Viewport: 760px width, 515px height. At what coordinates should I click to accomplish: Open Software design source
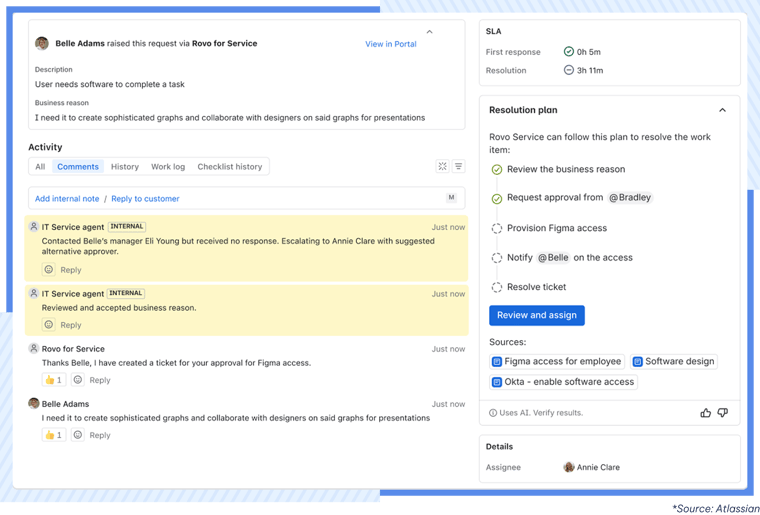pyautogui.click(x=674, y=361)
